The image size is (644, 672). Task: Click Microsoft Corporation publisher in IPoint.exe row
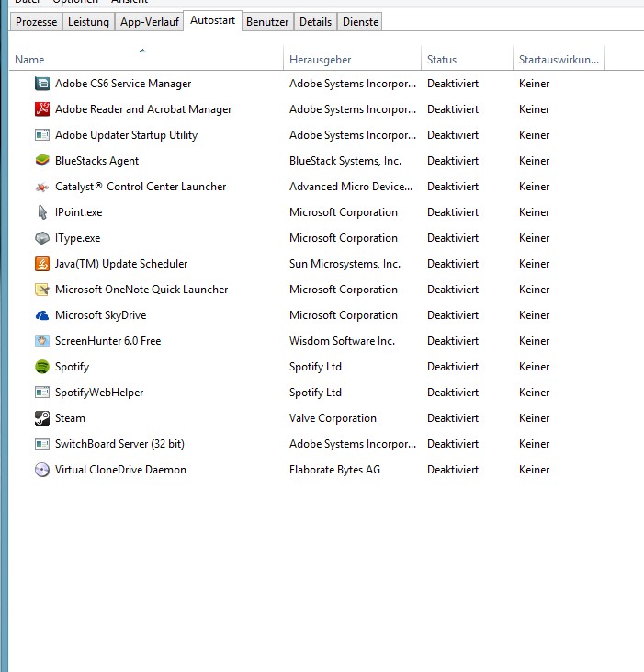coord(344,212)
